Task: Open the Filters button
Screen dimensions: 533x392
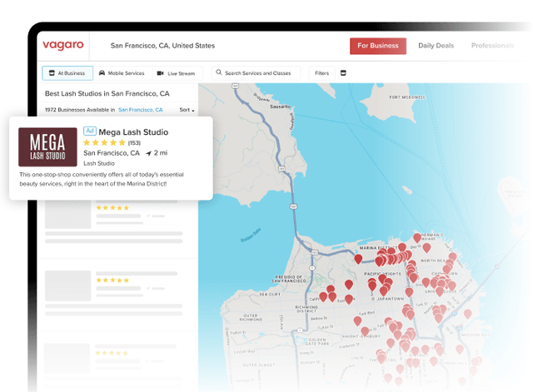Action: coord(321,73)
